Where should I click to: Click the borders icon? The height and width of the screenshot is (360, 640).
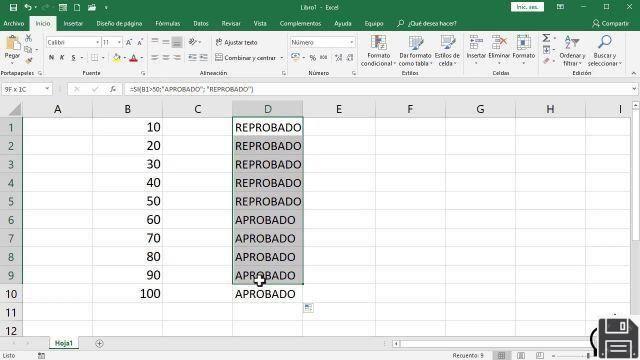point(94,58)
